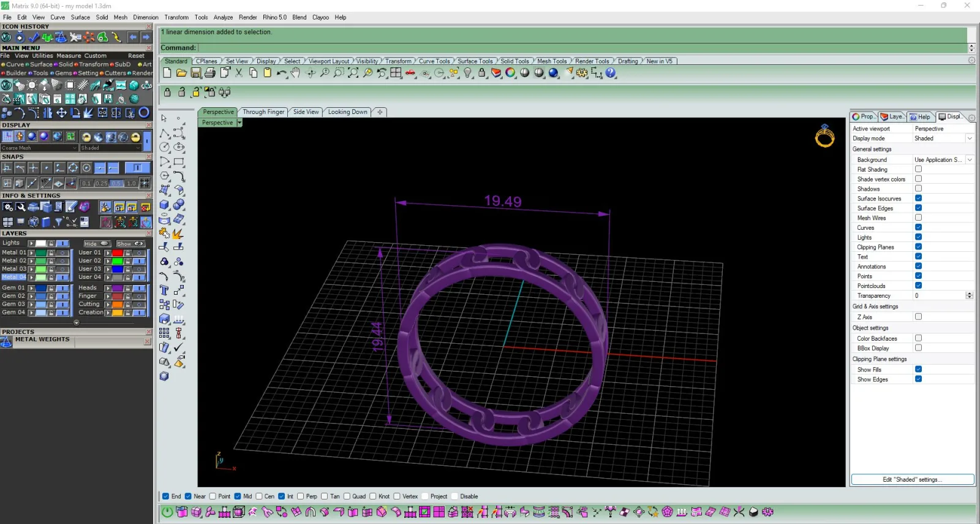This screenshot has width=980, height=524.
Task: Switch to the Looking Down viewport tab
Action: click(x=347, y=112)
